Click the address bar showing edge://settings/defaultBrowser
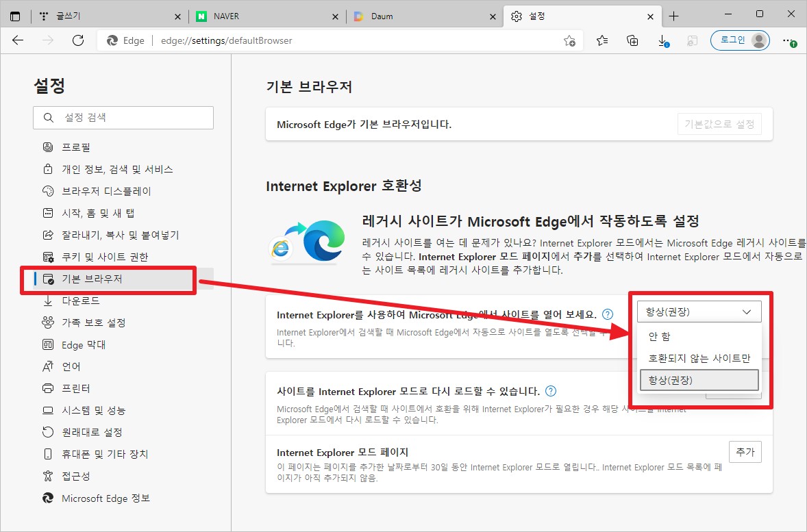This screenshot has width=807, height=532. [340, 40]
